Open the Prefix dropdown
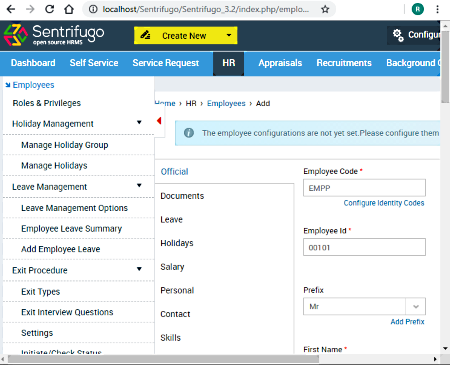 coord(364,306)
